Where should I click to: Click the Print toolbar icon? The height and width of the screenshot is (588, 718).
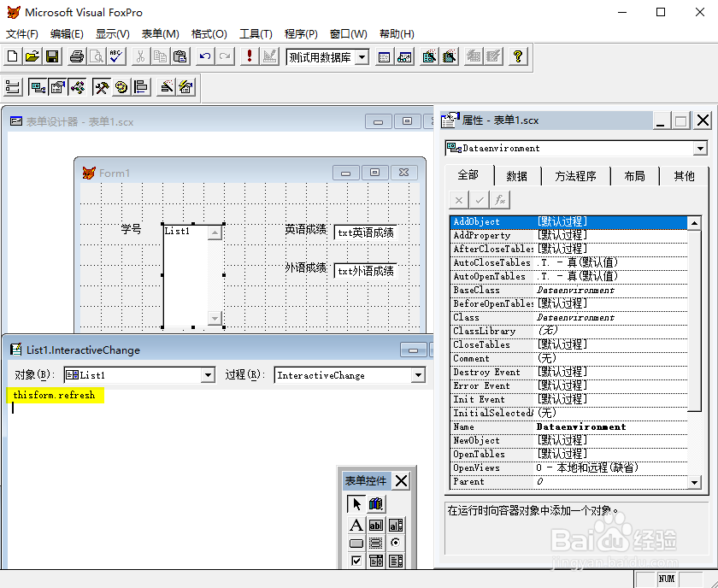(x=76, y=56)
